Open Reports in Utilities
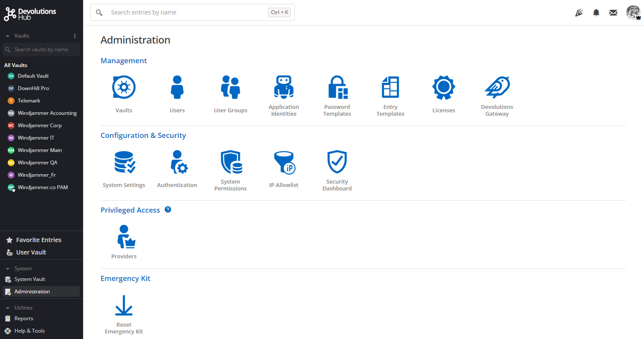The height and width of the screenshot is (339, 644). [41, 319]
